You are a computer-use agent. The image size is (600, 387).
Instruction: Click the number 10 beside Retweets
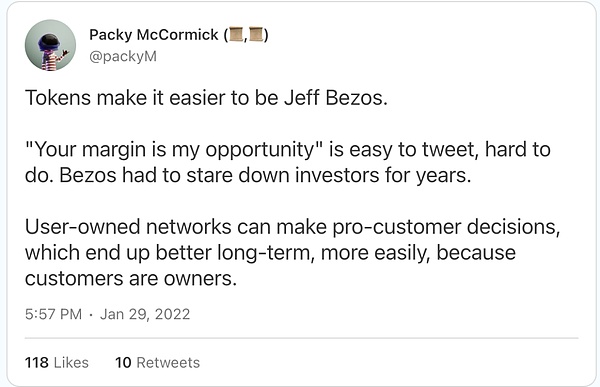(x=123, y=363)
